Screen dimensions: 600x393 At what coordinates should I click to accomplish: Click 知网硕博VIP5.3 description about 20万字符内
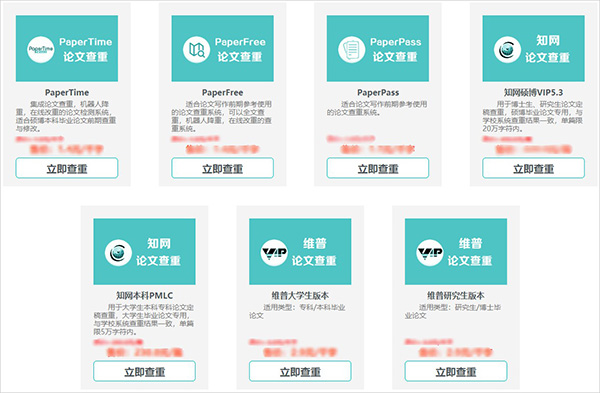pos(533,116)
